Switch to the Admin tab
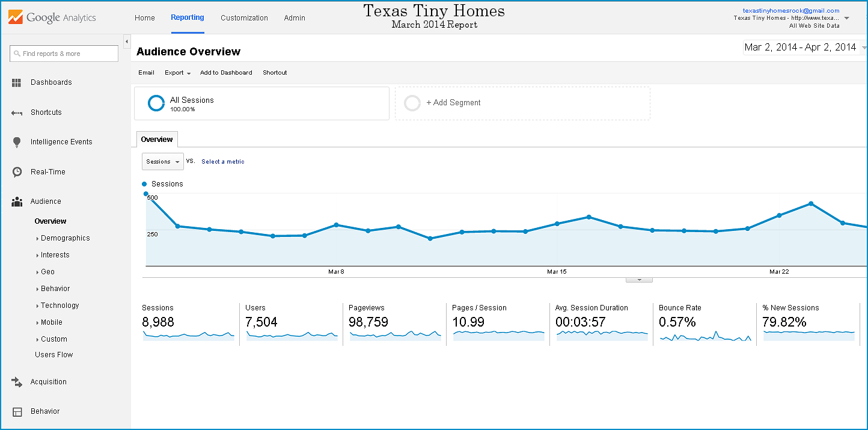This screenshot has height=430, width=868. pyautogui.click(x=295, y=18)
